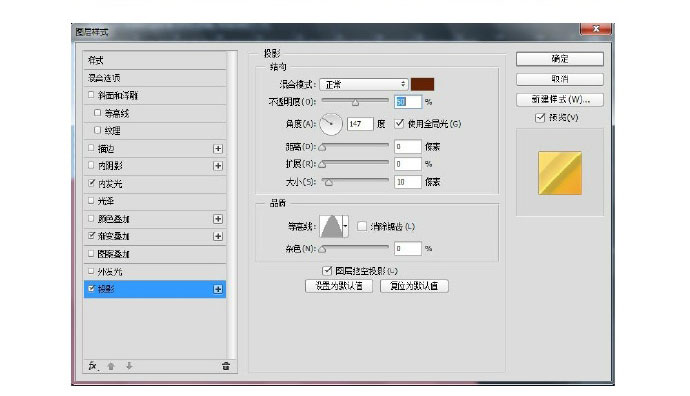Screen dimensions: 690x396
Task: Click 设置为默认值 button
Action: tap(339, 286)
